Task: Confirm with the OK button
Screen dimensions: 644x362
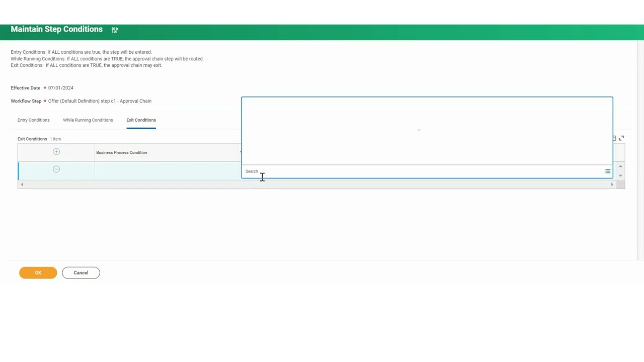Action: click(38, 273)
